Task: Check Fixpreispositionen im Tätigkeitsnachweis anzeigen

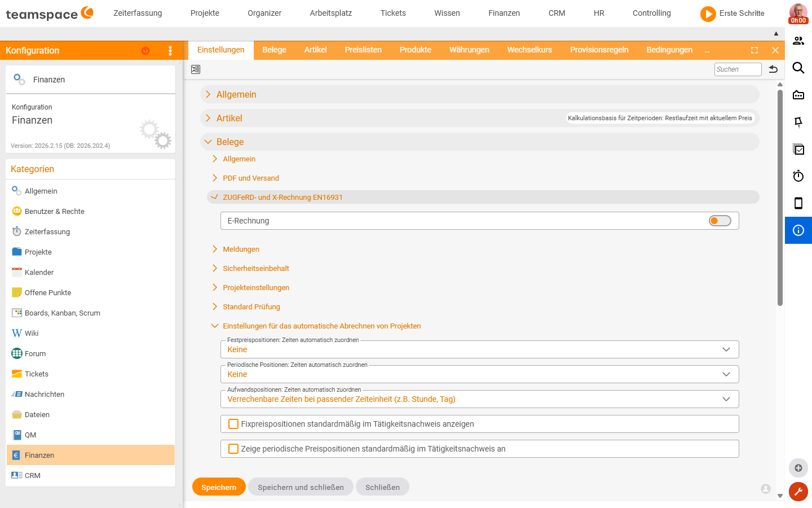Action: coord(233,424)
